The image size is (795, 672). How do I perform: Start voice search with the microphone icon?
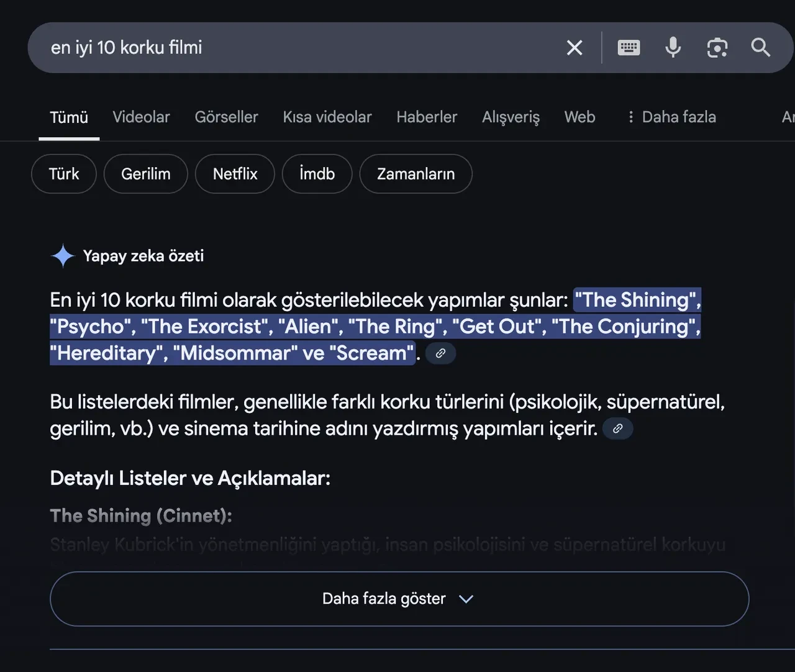673,47
